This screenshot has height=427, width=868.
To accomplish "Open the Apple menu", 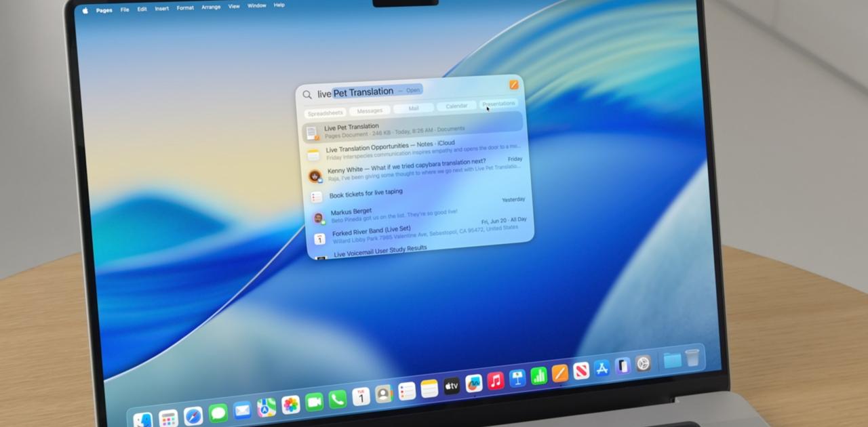I will (85, 11).
